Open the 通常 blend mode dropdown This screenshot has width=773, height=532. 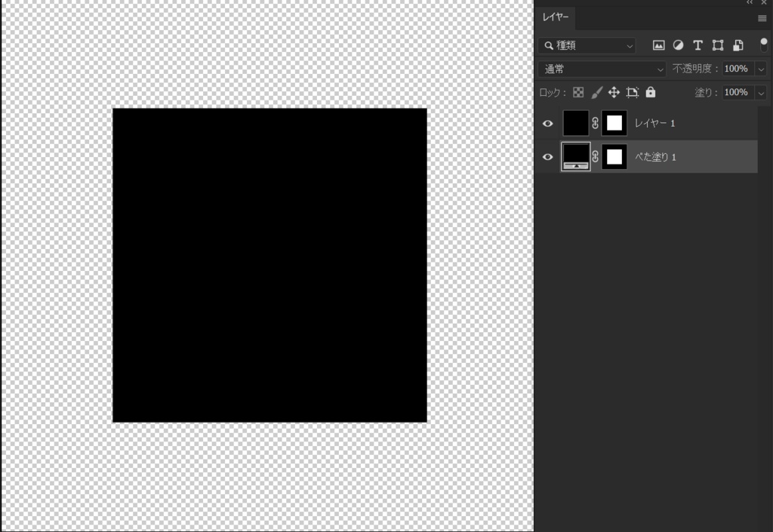tap(602, 69)
